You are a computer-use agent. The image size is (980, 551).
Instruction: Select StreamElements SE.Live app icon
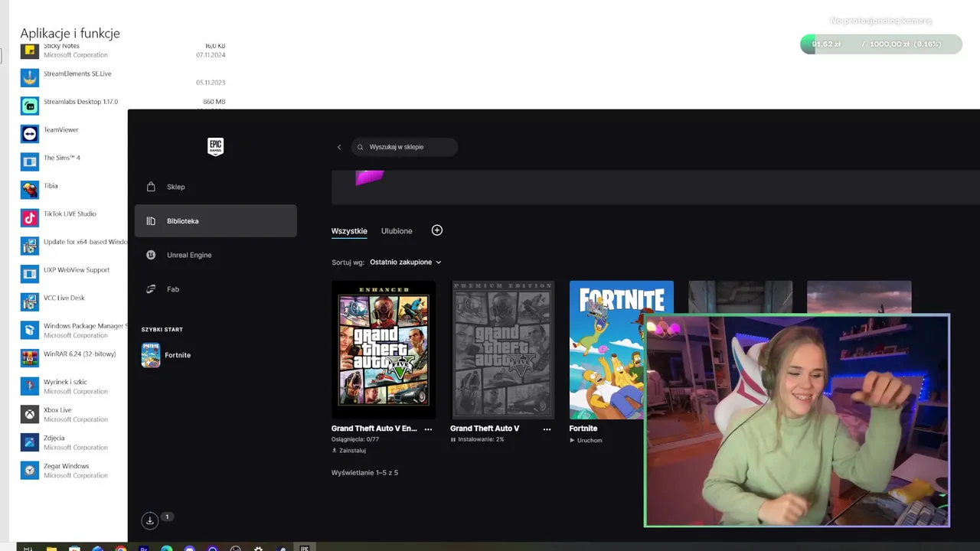(x=29, y=78)
